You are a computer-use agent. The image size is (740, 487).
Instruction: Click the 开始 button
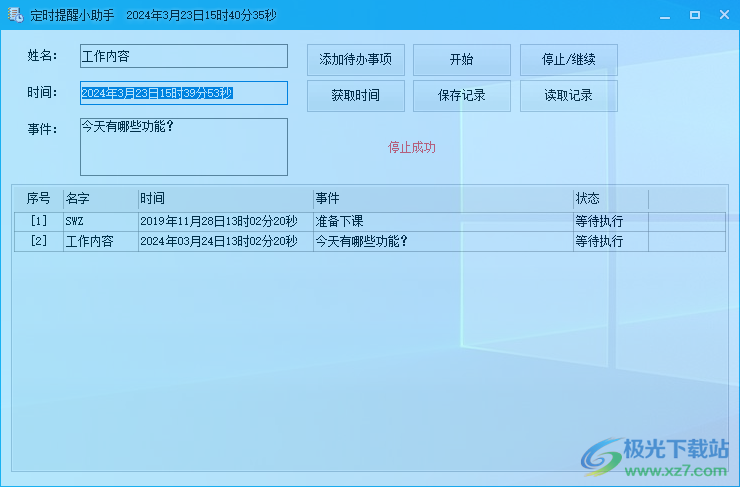point(462,60)
